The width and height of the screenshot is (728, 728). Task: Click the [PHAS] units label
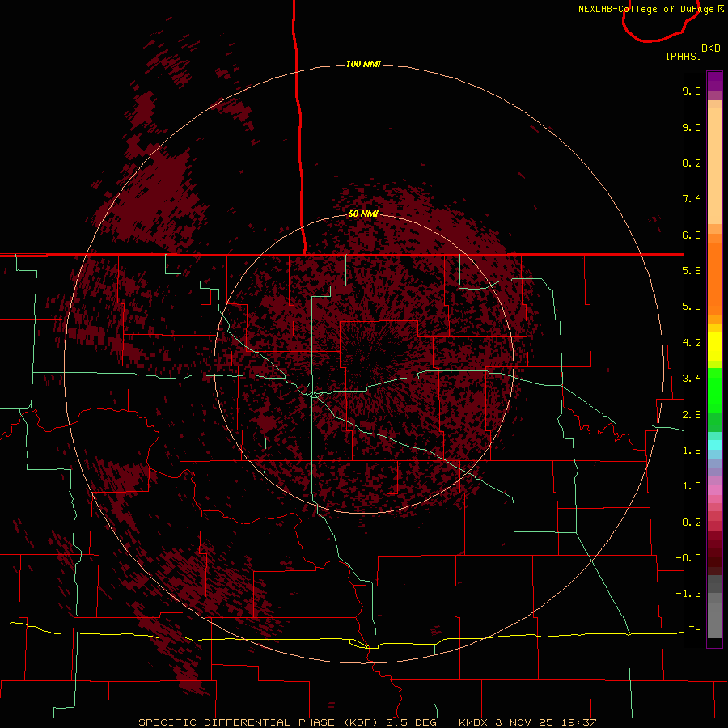tap(684, 56)
